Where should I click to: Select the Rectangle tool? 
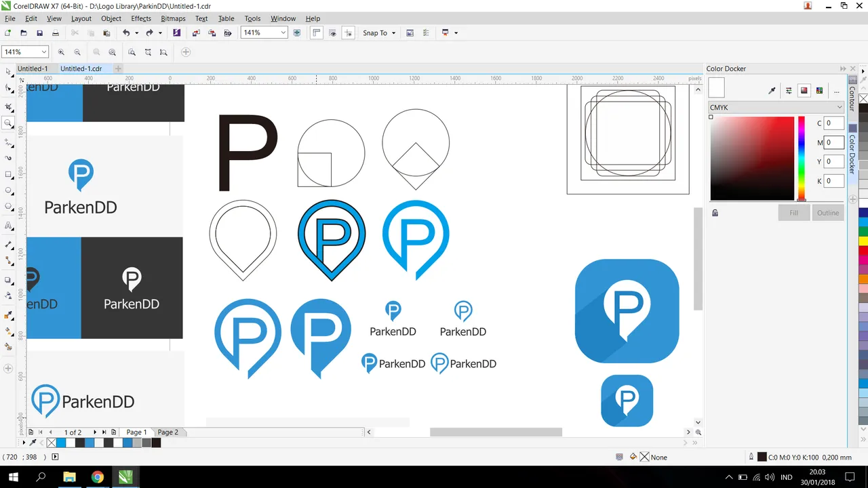pyautogui.click(x=8, y=175)
